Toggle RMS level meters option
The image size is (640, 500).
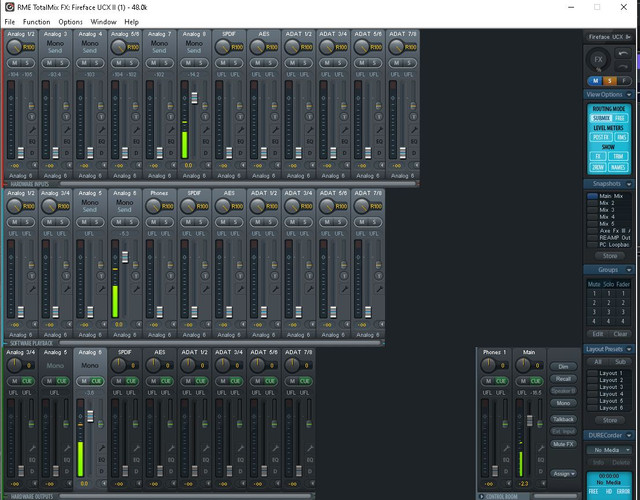pos(621,137)
